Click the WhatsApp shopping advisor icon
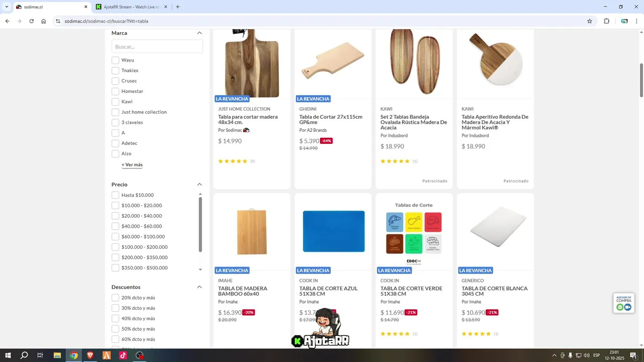 coord(620,307)
